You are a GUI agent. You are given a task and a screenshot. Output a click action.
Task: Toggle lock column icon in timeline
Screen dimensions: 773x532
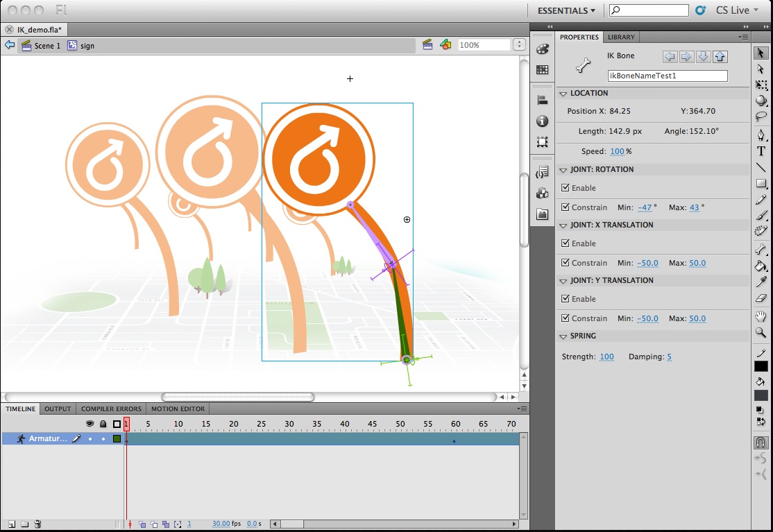click(103, 424)
